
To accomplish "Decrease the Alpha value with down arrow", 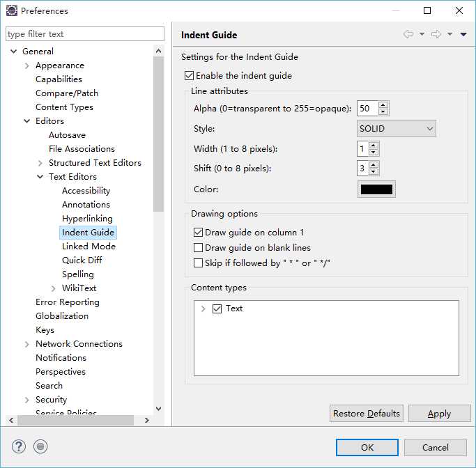I will [383, 112].
